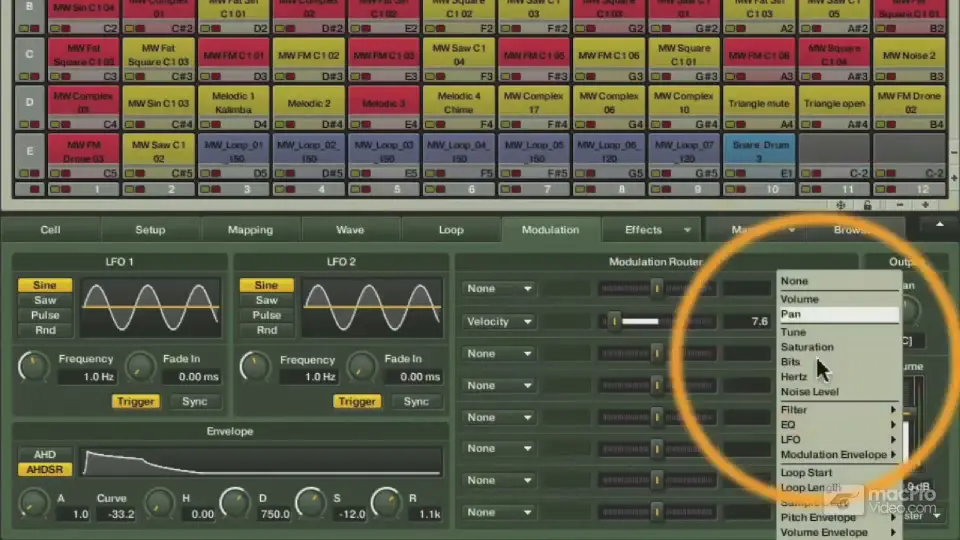Image resolution: width=960 pixels, height=540 pixels.
Task: Click Velocity modulation amount slider handle
Action: point(614,321)
